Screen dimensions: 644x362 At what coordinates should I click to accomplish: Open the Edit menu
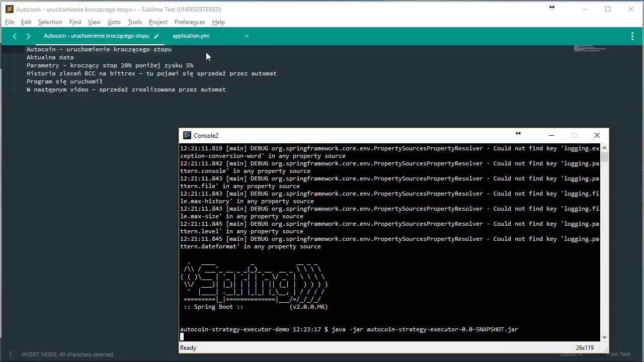(x=26, y=22)
